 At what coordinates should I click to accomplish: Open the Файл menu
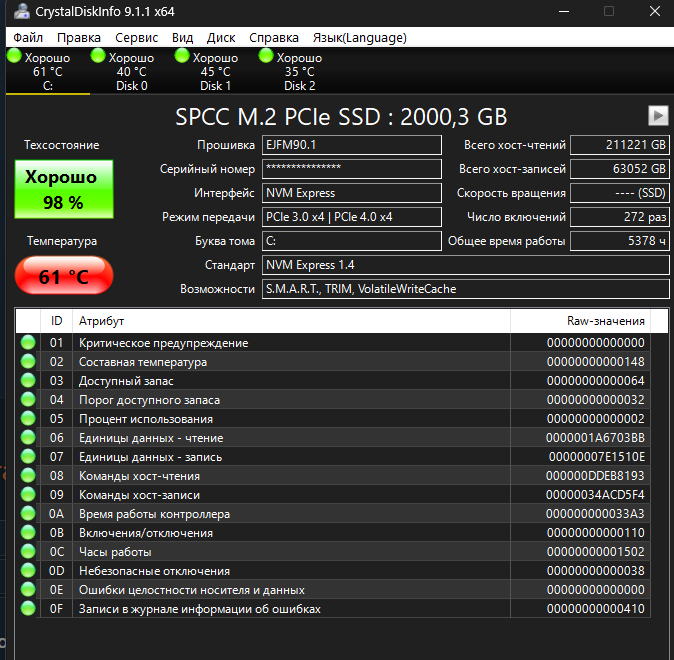pyautogui.click(x=28, y=38)
